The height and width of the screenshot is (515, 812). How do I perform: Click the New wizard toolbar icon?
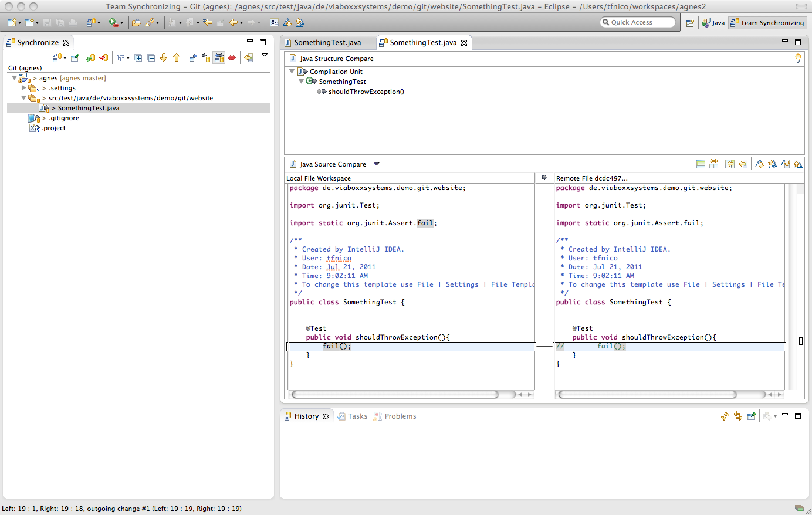point(12,22)
